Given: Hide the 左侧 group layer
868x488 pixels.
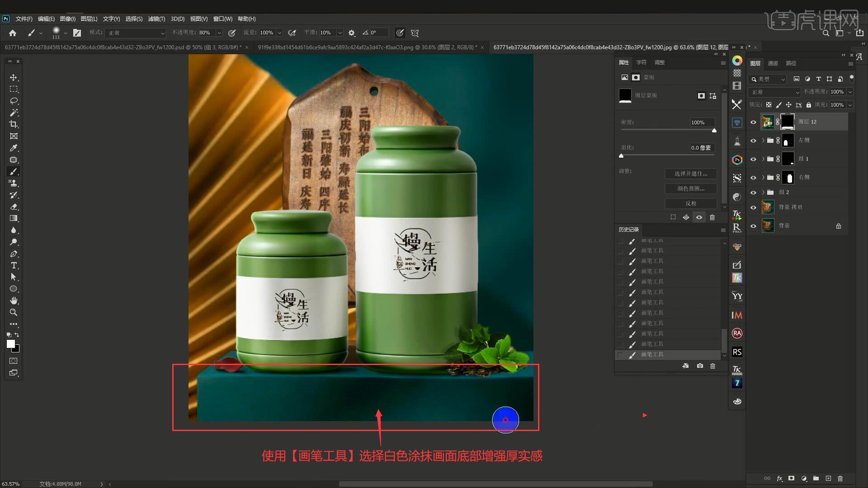Looking at the screenshot, I should click(753, 141).
